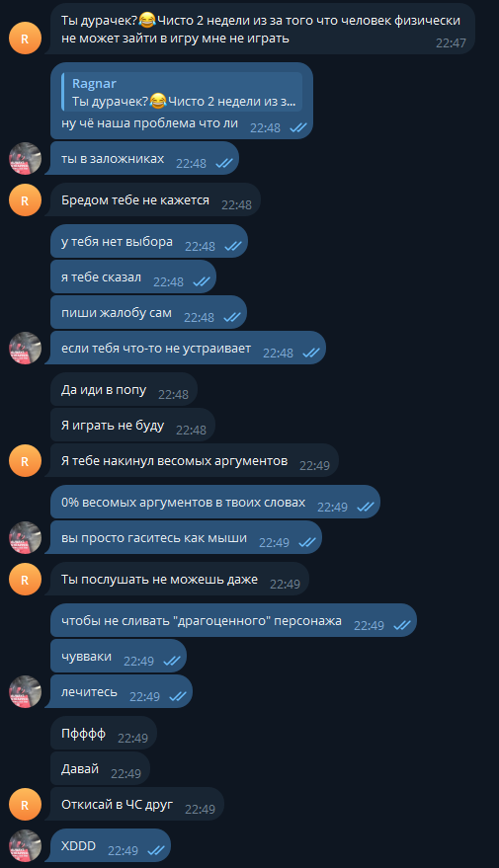Screen dimensions: 499x868
Task: Click sender avatar beside 'ты в заложниках'
Action: pos(25,158)
